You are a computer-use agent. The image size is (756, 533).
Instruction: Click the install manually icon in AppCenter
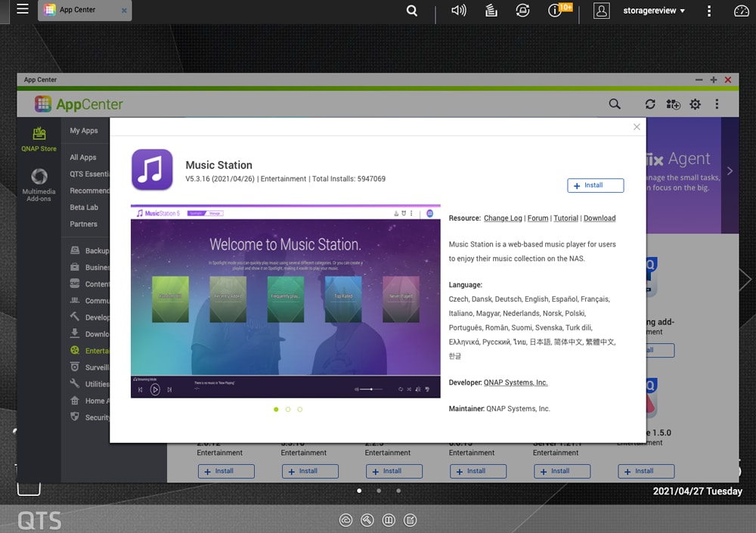coord(673,104)
